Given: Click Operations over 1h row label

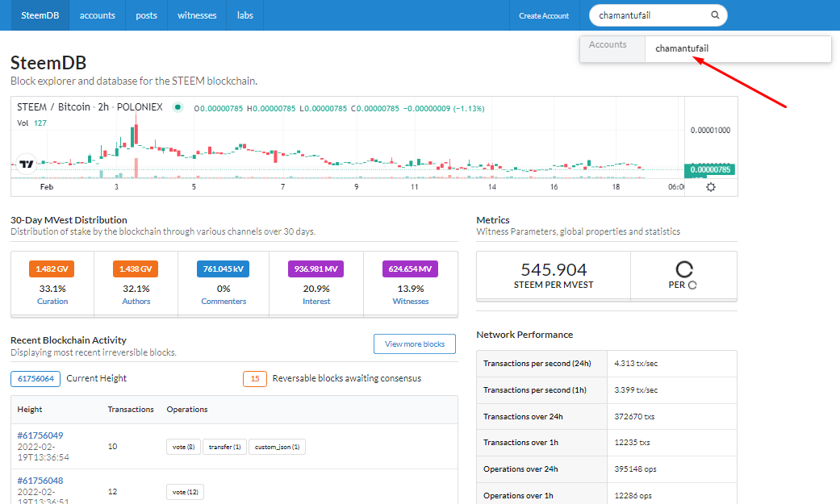Looking at the screenshot, I should 518,495.
